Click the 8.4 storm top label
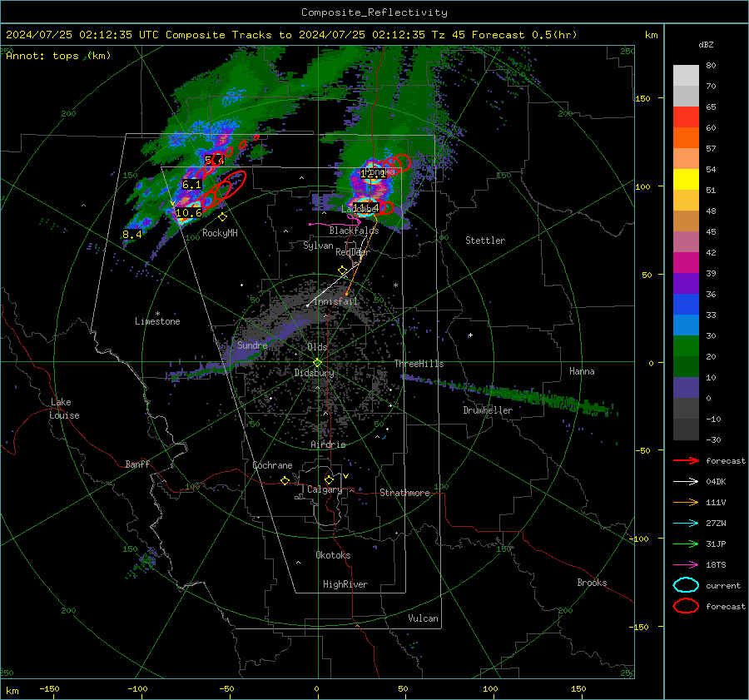 [x=131, y=235]
